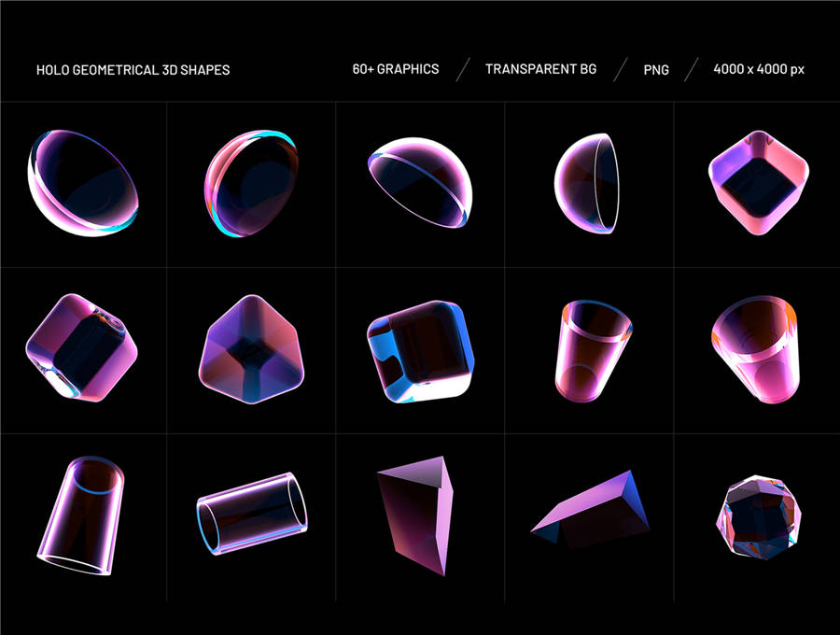Viewport: 840px width, 635px height.
Task: Select the horizontal lying cylinder shape
Action: coord(252,514)
